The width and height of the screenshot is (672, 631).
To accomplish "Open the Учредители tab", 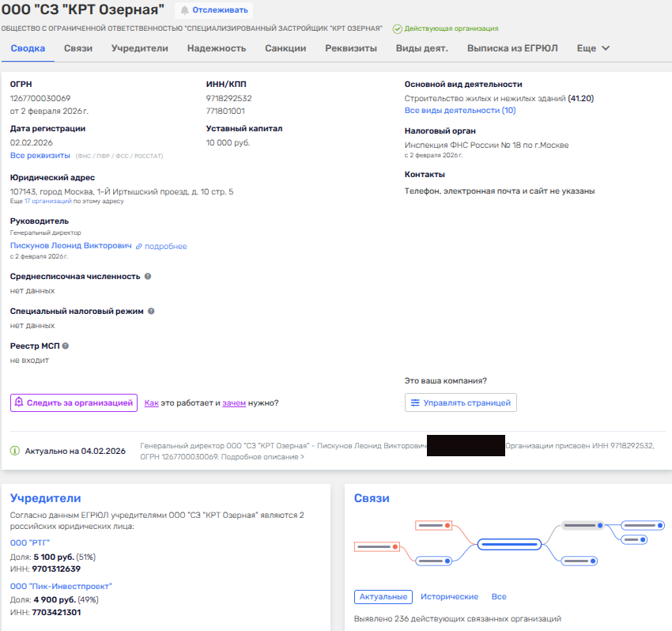I will coord(139,48).
